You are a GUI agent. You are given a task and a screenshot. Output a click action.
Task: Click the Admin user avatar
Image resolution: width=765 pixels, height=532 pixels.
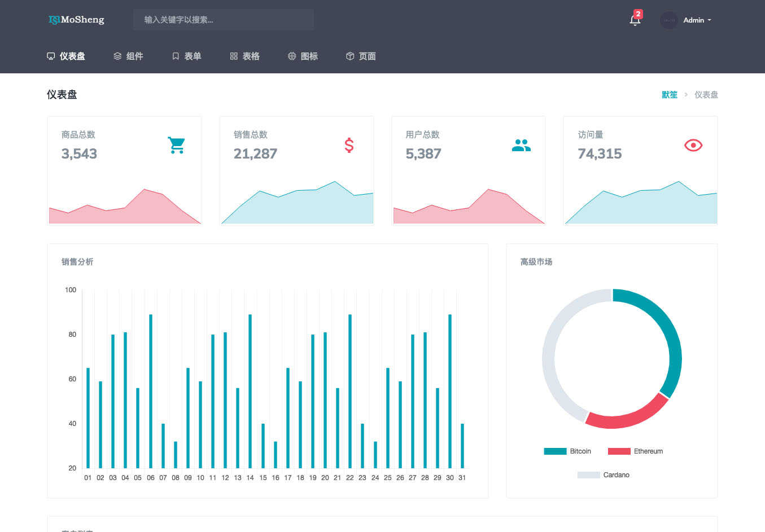(669, 20)
